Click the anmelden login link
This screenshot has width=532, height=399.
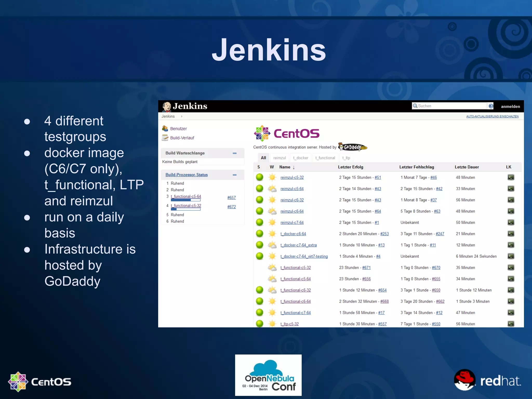pyautogui.click(x=510, y=107)
